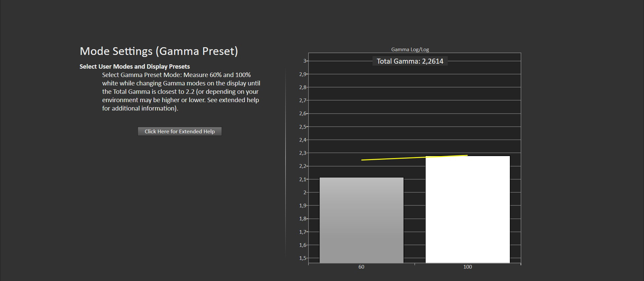Click the yellow gamma trend line

pyautogui.click(x=414, y=158)
